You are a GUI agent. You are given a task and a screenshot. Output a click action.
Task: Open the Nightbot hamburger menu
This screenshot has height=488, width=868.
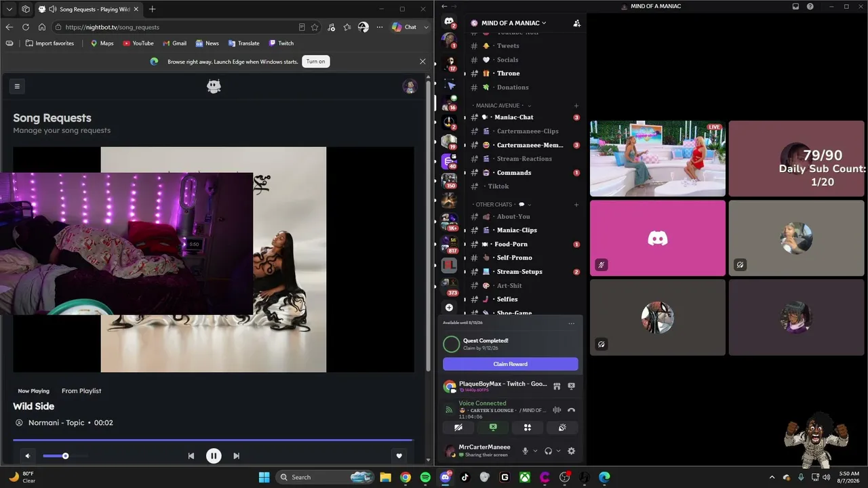tap(17, 86)
